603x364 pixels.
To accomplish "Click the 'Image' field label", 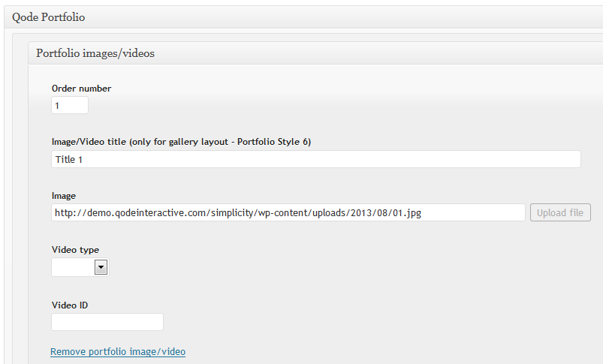I will (64, 196).
